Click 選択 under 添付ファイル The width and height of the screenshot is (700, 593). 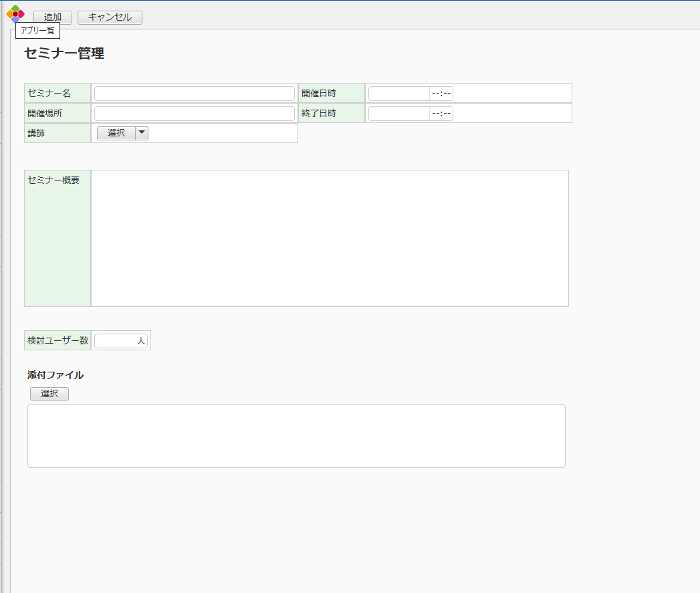click(x=49, y=394)
